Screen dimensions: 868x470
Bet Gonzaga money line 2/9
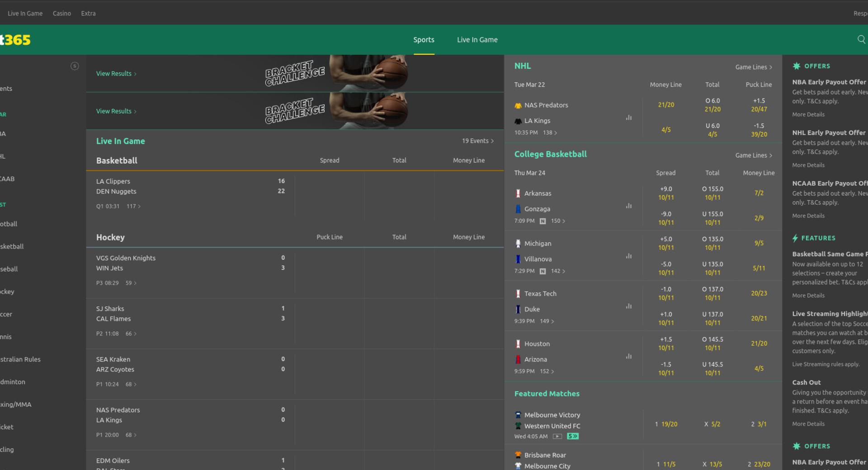[759, 218]
